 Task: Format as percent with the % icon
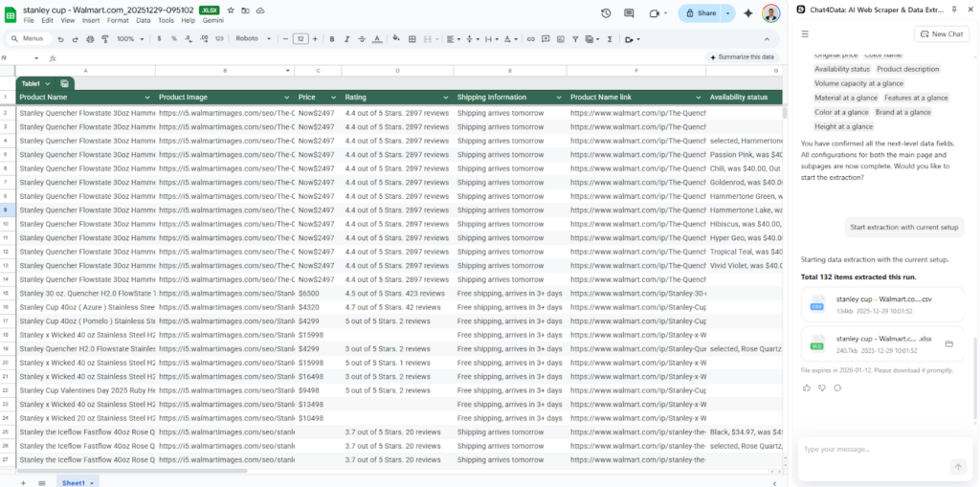coord(174,39)
